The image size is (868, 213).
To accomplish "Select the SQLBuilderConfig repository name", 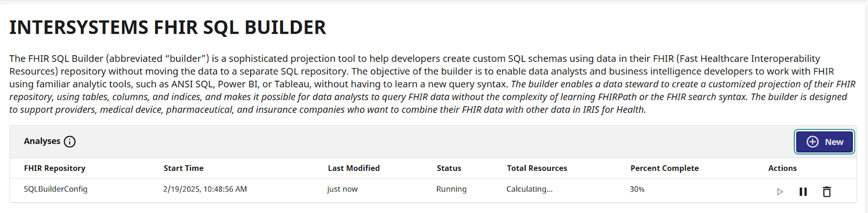I will 55,189.
